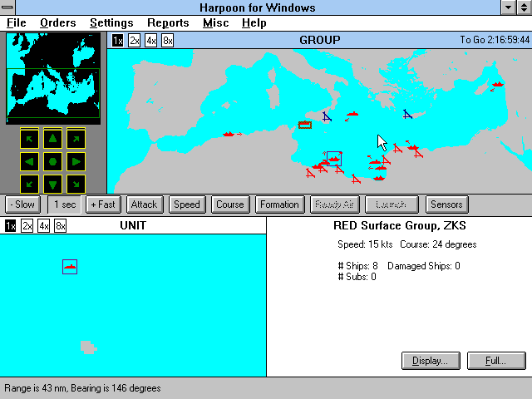Click the UNIT window title label

pyautogui.click(x=133, y=225)
